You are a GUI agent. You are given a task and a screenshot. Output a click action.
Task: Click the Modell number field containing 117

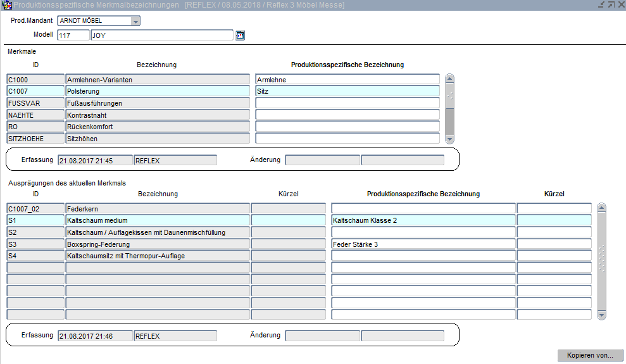(73, 35)
